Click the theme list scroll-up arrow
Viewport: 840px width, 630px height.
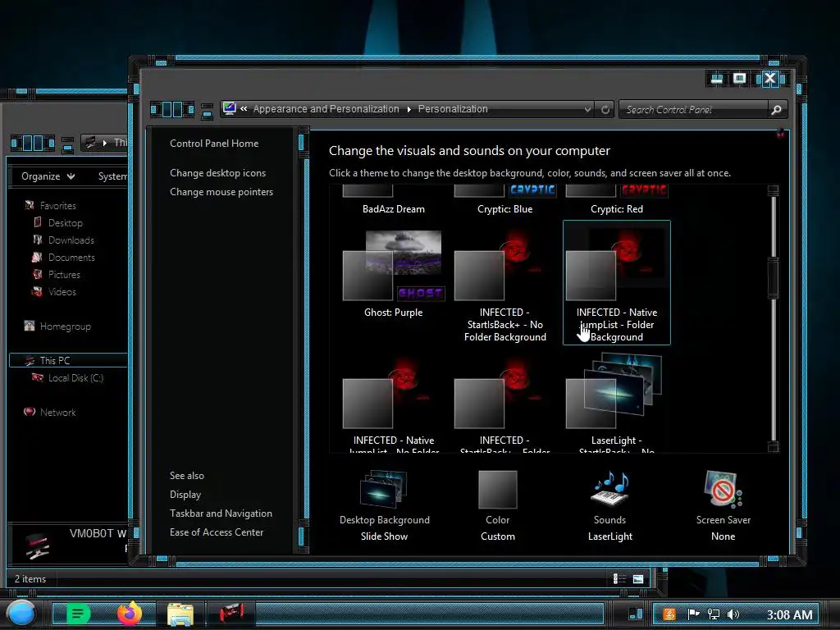pyautogui.click(x=773, y=190)
